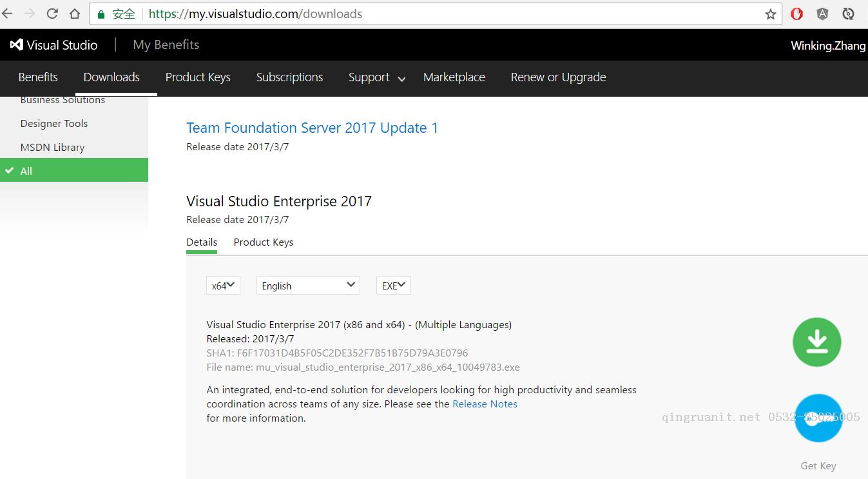Image resolution: width=868 pixels, height=479 pixels.
Task: Click 'Released: 2017/3/7' text
Action: 250,339
